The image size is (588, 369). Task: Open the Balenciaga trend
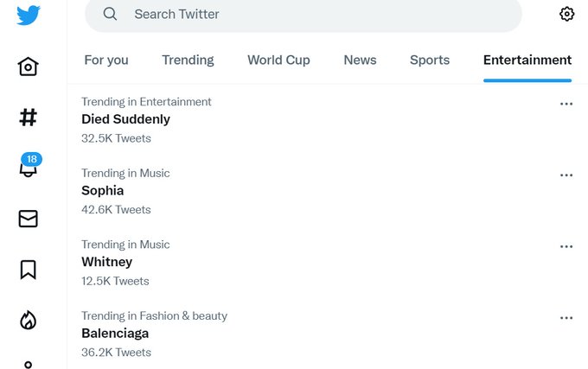click(x=327, y=334)
